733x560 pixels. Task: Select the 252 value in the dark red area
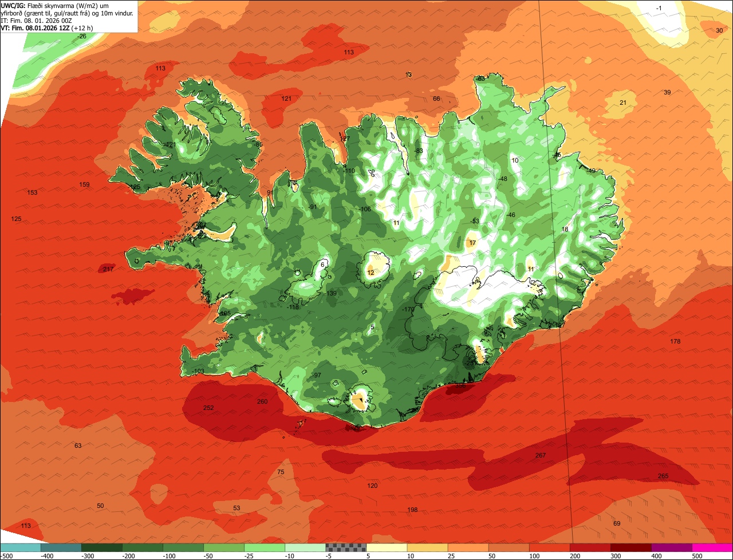(x=208, y=408)
